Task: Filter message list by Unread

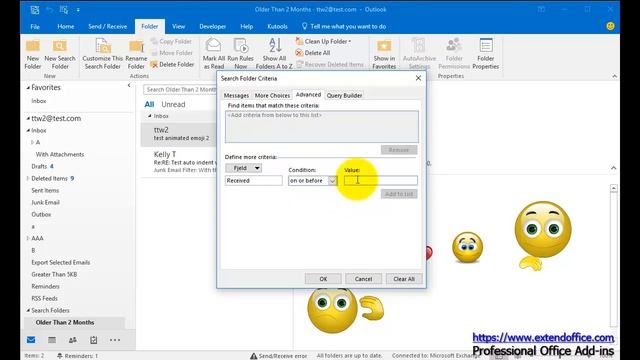Action: [173, 104]
